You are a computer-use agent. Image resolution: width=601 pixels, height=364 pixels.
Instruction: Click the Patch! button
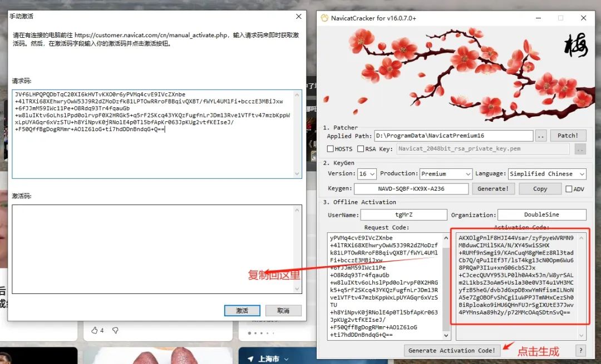568,136
